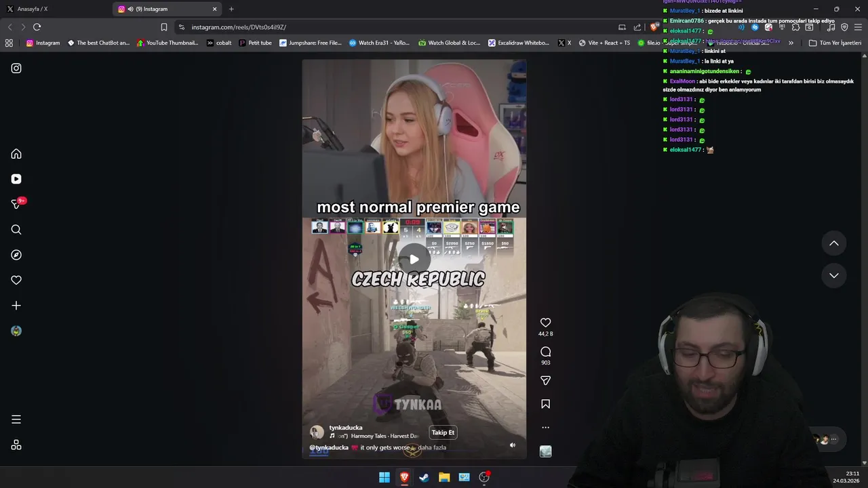Save the reel with bookmark icon
The height and width of the screenshot is (488, 868).
point(545,404)
